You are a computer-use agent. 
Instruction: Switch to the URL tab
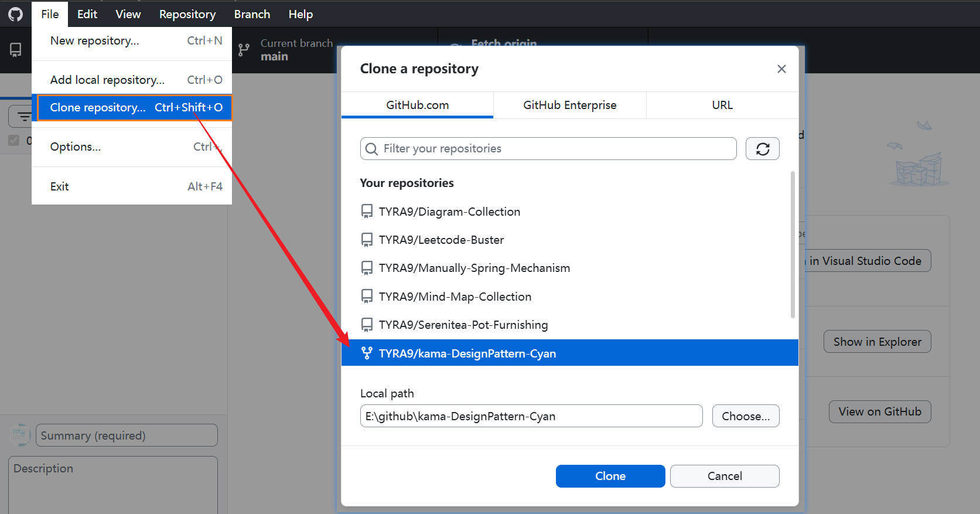click(722, 105)
